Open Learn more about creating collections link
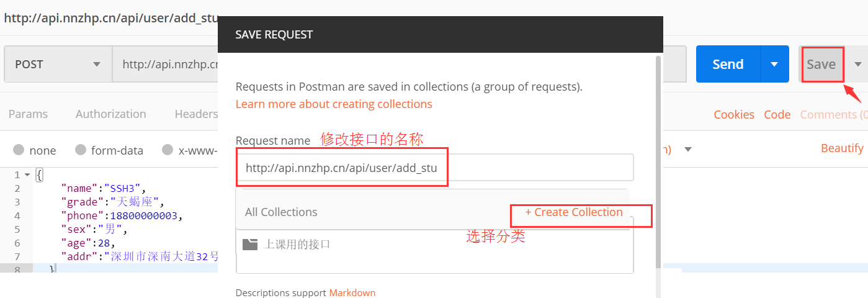Viewport: 868px width, 298px height. (x=334, y=104)
